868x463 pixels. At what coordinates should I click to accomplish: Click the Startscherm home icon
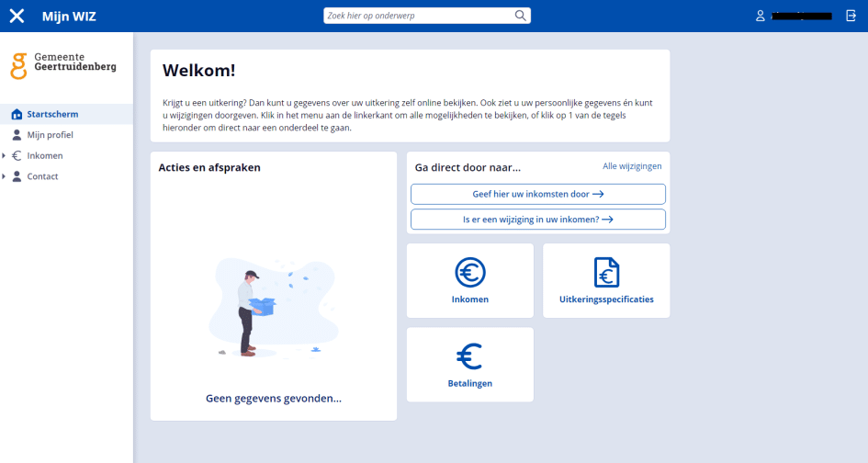tap(17, 114)
